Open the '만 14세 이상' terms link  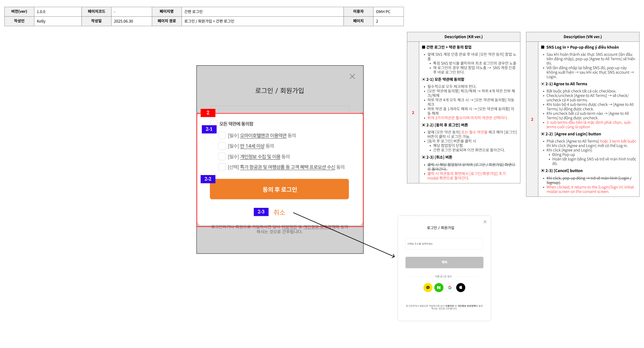pos(252,146)
